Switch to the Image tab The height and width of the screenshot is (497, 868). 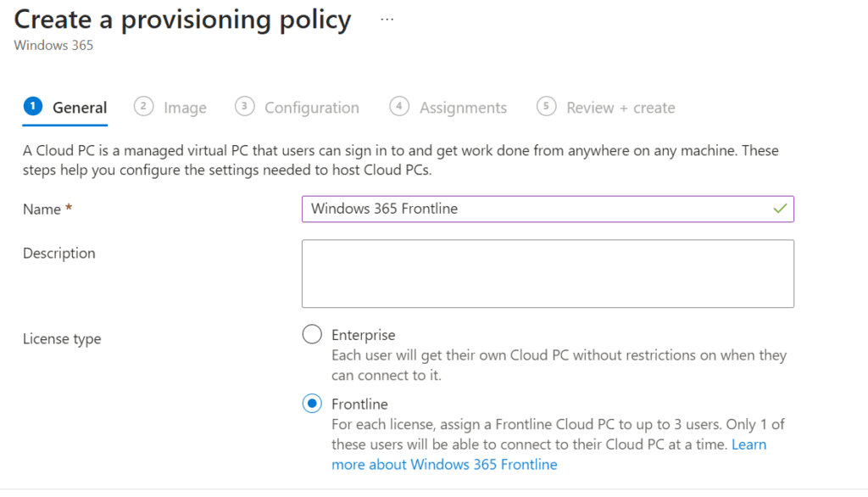click(170, 108)
